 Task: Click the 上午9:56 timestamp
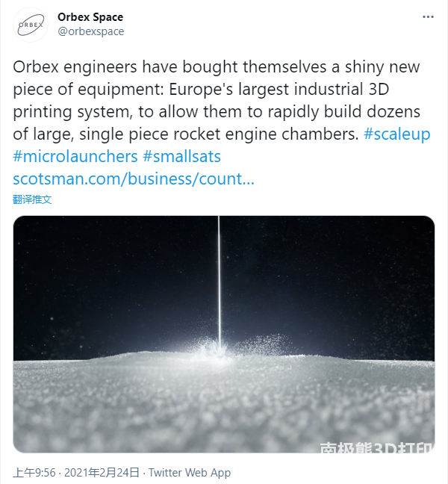coord(34,473)
